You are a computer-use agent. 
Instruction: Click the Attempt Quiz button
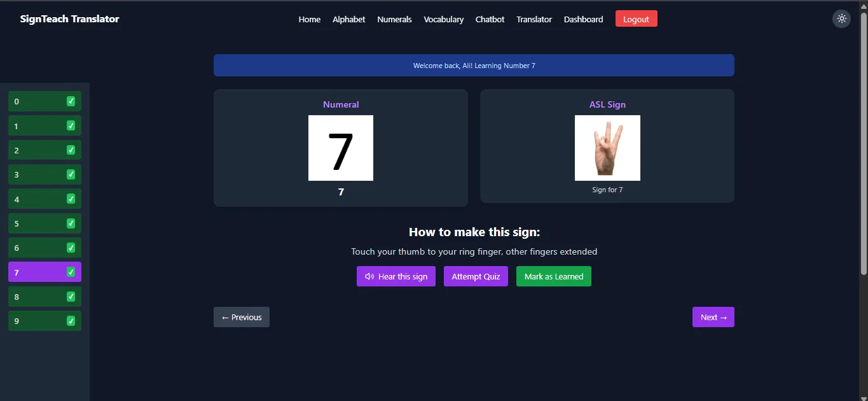(x=476, y=276)
